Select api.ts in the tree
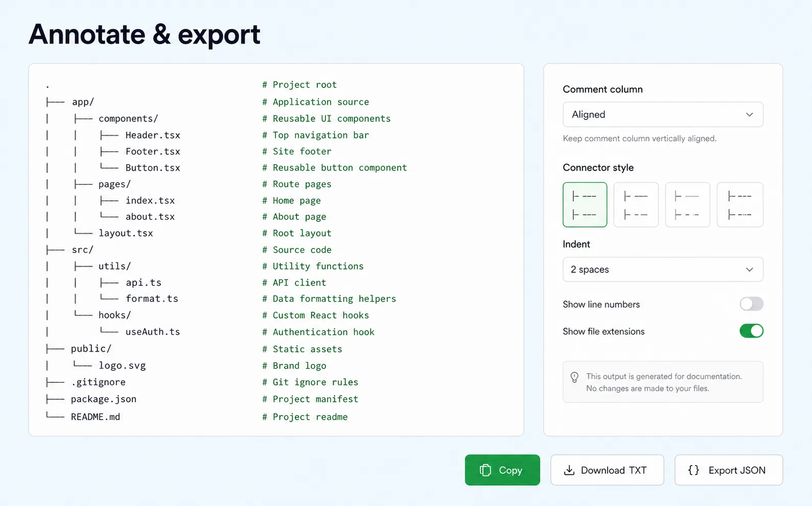 coord(144,282)
